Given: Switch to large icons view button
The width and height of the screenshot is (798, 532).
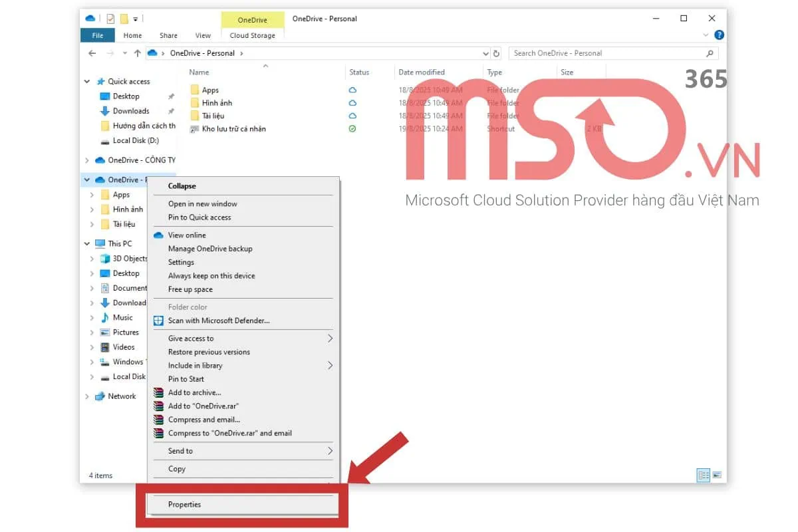Looking at the screenshot, I should tap(717, 475).
